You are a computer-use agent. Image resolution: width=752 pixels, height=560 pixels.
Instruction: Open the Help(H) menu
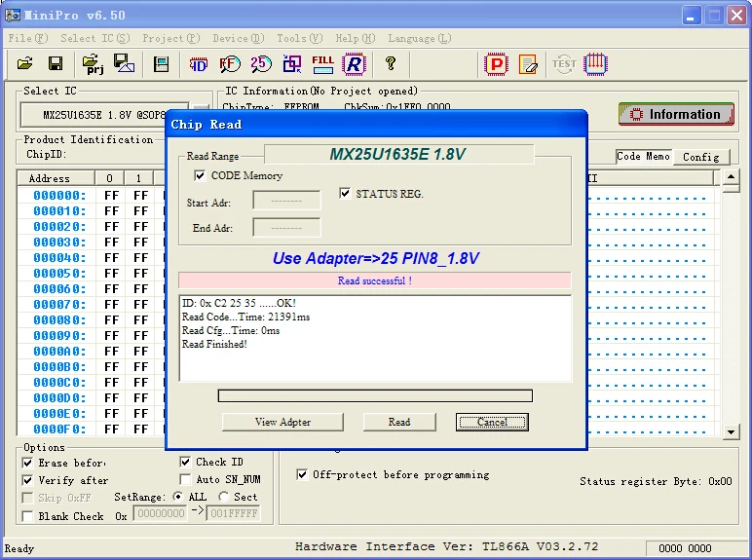click(355, 38)
